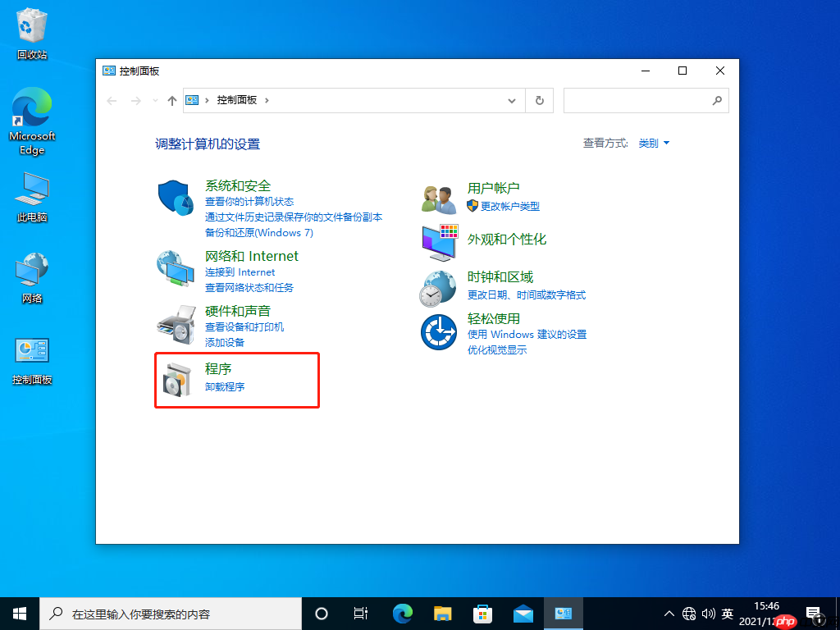
Task: Open 时钟和区域 via the clock icon
Action: tap(439, 289)
